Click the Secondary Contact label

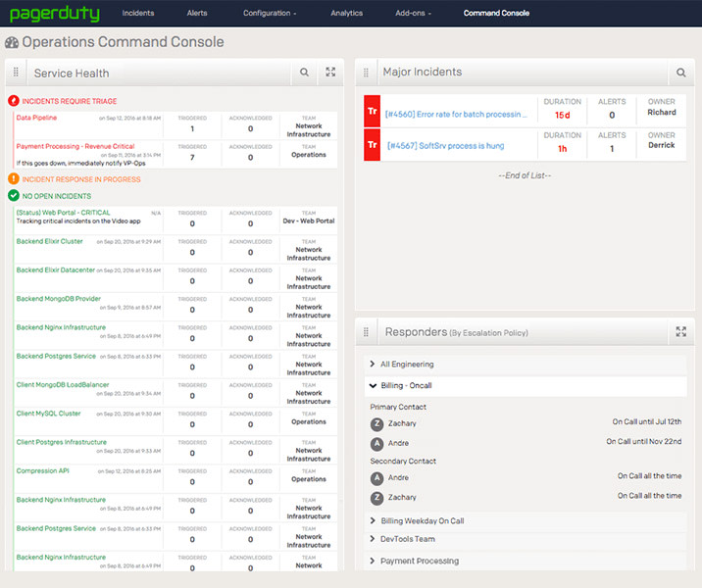coord(403,461)
